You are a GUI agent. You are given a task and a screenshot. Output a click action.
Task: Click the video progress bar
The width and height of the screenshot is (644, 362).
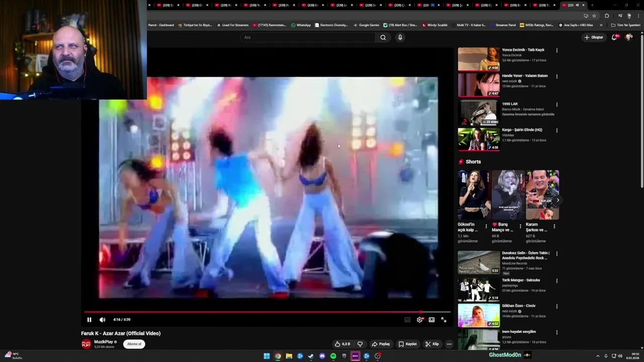tap(267, 312)
